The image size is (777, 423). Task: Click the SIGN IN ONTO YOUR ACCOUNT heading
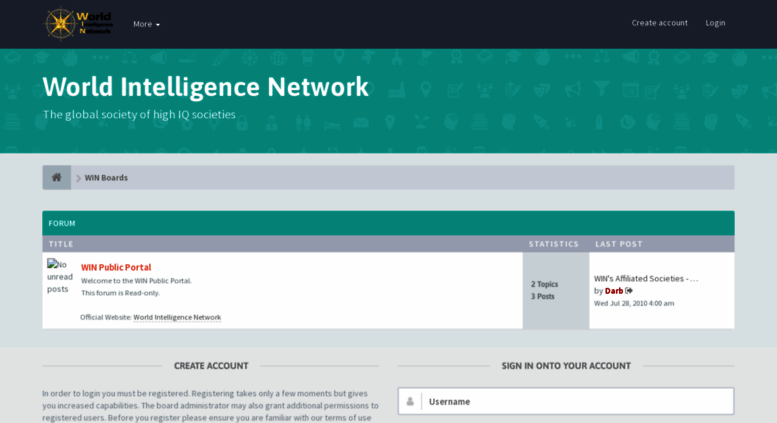566,366
